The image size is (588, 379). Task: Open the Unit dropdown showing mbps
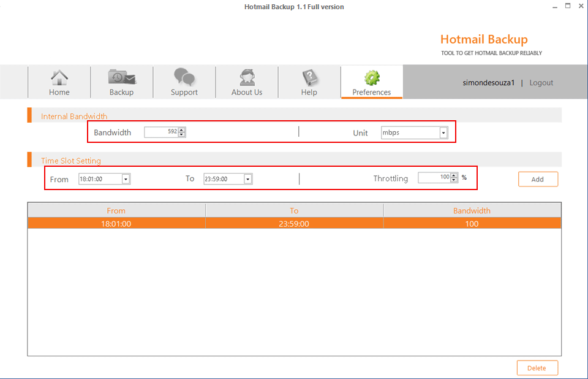(415, 132)
